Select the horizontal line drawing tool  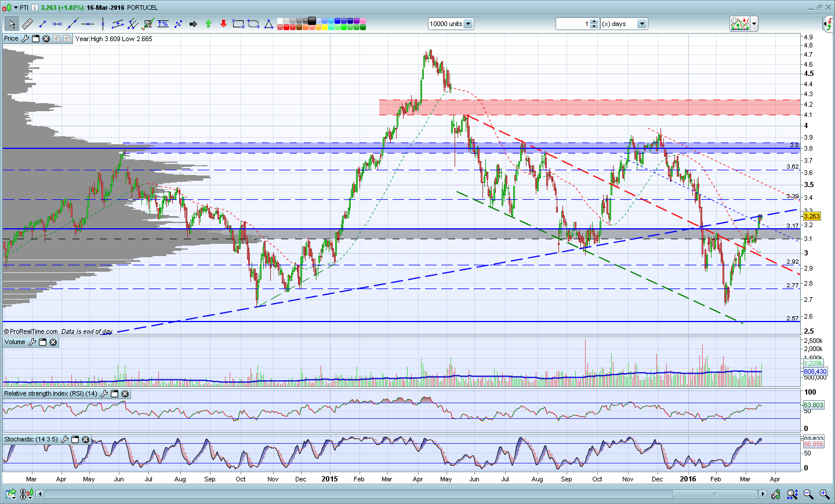(88, 24)
